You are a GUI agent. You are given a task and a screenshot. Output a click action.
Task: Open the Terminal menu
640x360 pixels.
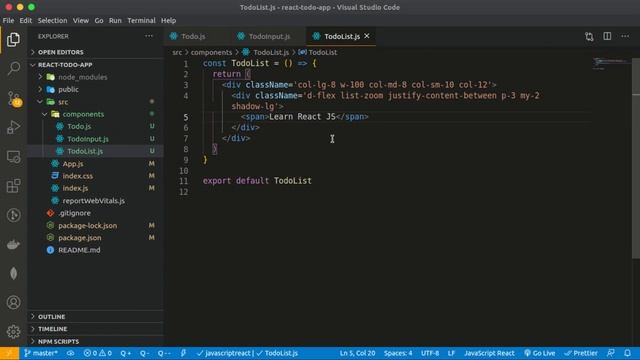point(141,20)
